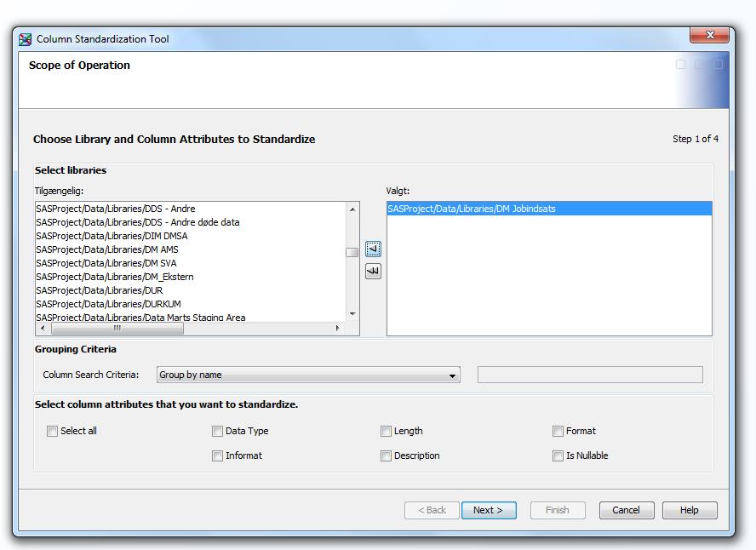
Task: Click the horizontal scroll-right arrow of library list
Action: pyautogui.click(x=337, y=329)
